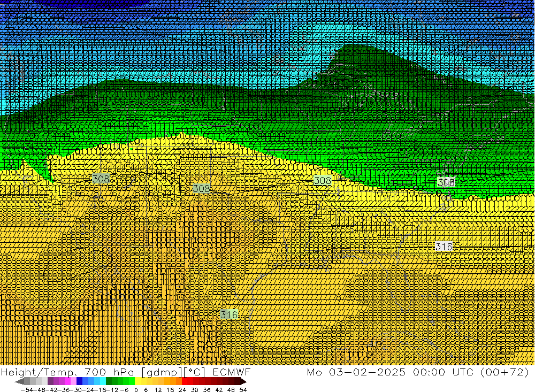The height and width of the screenshot is (392, 535).
Task: Click the '48' legend value
Action: [231, 390]
